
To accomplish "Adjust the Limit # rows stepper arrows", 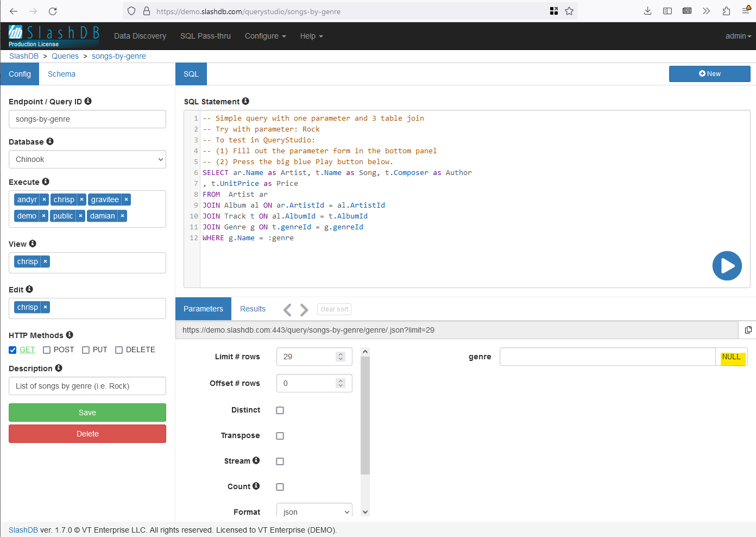I will pos(341,357).
